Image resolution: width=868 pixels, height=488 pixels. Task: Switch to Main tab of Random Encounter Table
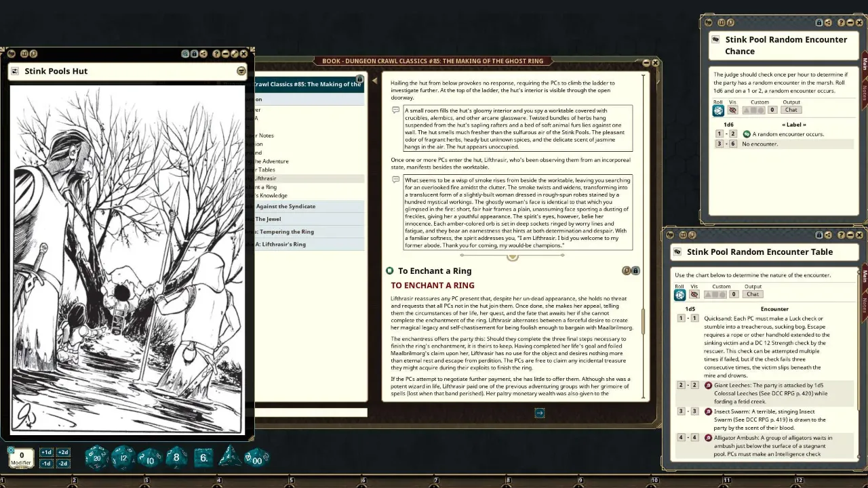[x=865, y=277]
